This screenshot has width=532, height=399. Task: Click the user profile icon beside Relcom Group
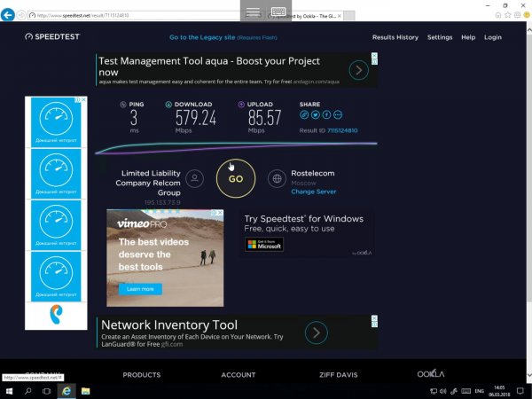coord(194,178)
